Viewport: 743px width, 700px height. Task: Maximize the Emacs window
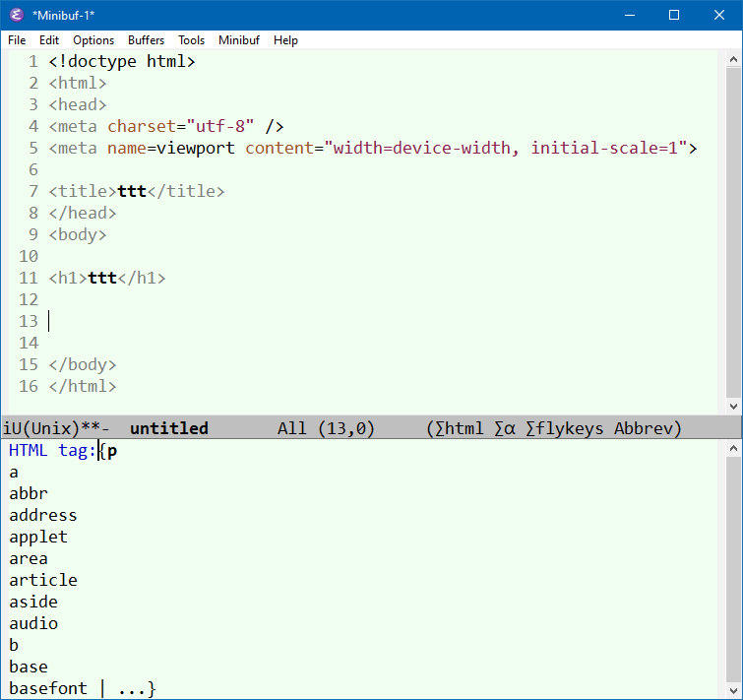click(x=674, y=15)
